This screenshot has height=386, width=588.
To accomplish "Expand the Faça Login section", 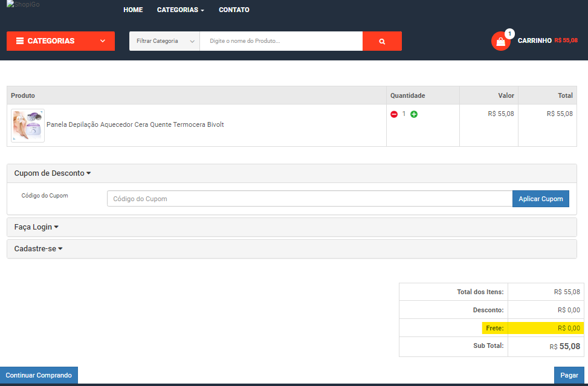I will point(36,227).
